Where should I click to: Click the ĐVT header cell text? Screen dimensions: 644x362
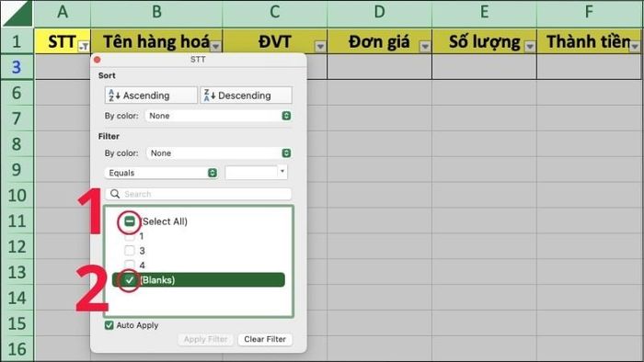click(x=275, y=41)
